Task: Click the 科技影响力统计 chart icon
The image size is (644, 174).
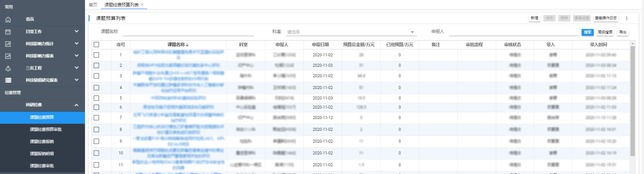Action: (8, 44)
